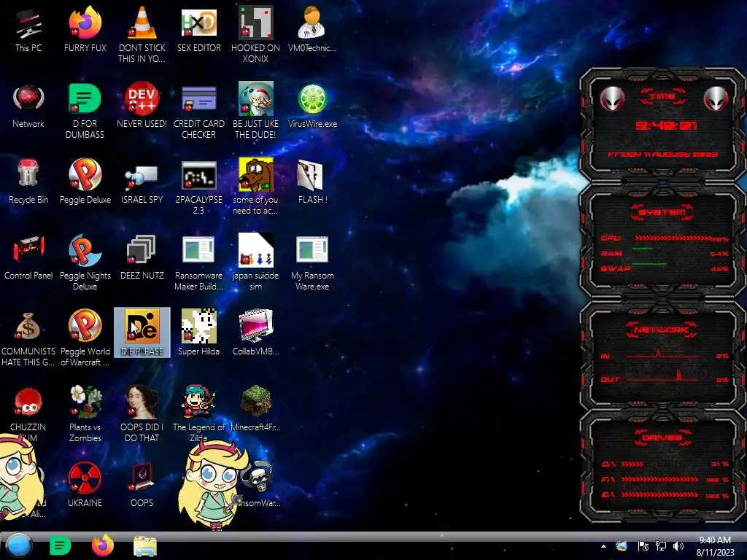Viewport: 747px width, 560px height.
Task: Open the taskbar clock 9:40 AM
Action: pyautogui.click(x=715, y=546)
